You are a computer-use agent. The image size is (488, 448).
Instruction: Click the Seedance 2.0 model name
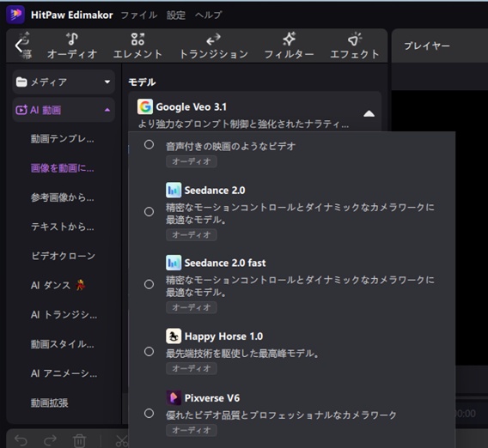tap(215, 191)
